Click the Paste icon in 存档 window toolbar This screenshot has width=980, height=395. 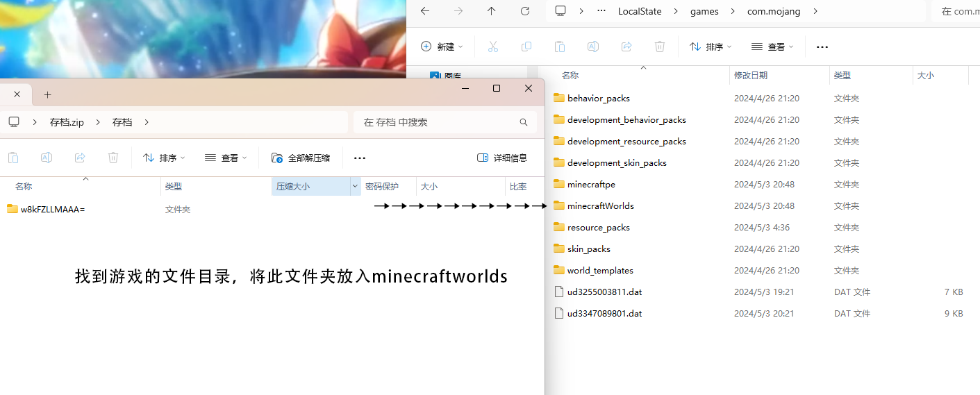(13, 158)
